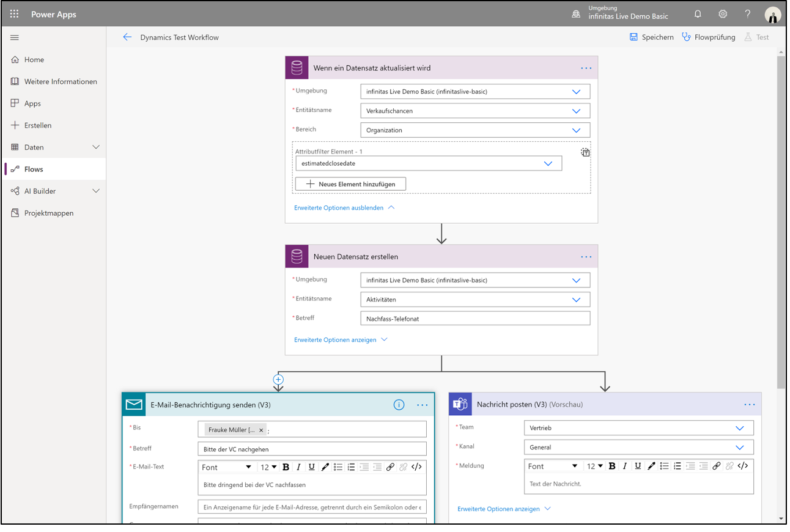This screenshot has width=790, height=532.
Task: Click the Meldung text area Text der Nachricht
Action: pyautogui.click(x=639, y=484)
